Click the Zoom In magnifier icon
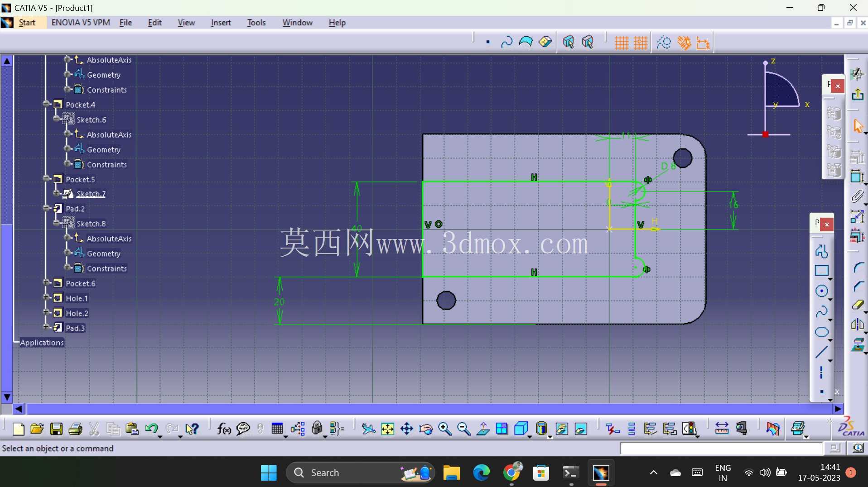This screenshot has width=868, height=487. tap(445, 429)
